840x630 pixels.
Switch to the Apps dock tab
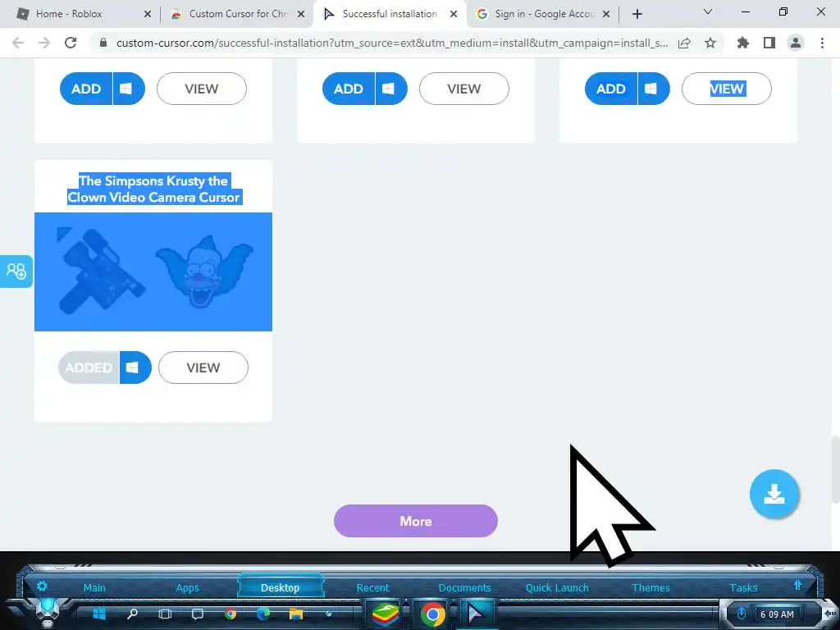point(188,587)
